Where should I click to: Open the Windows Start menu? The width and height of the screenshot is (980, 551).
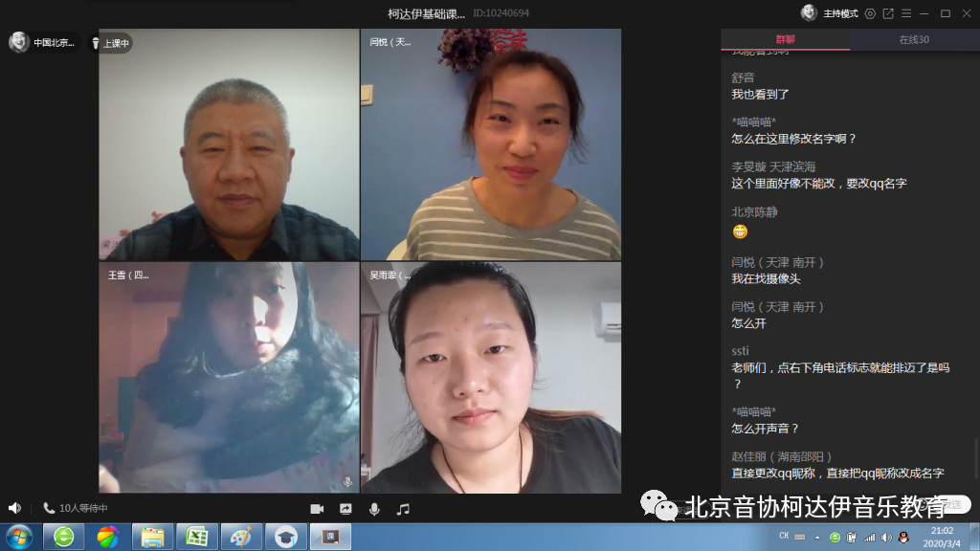pyautogui.click(x=19, y=538)
